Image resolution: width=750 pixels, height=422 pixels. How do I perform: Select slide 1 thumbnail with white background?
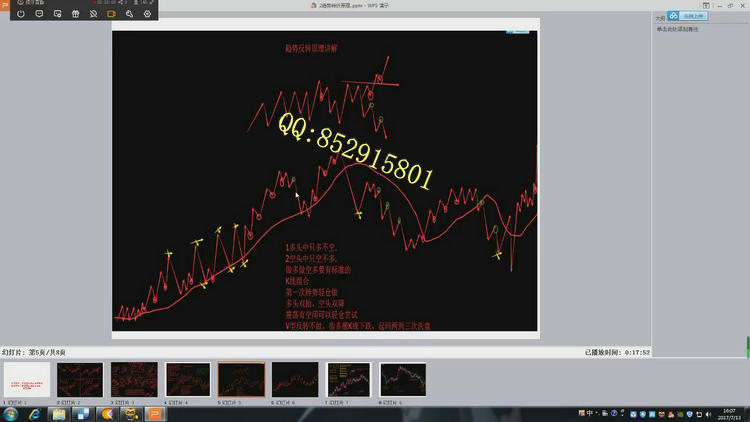click(27, 380)
